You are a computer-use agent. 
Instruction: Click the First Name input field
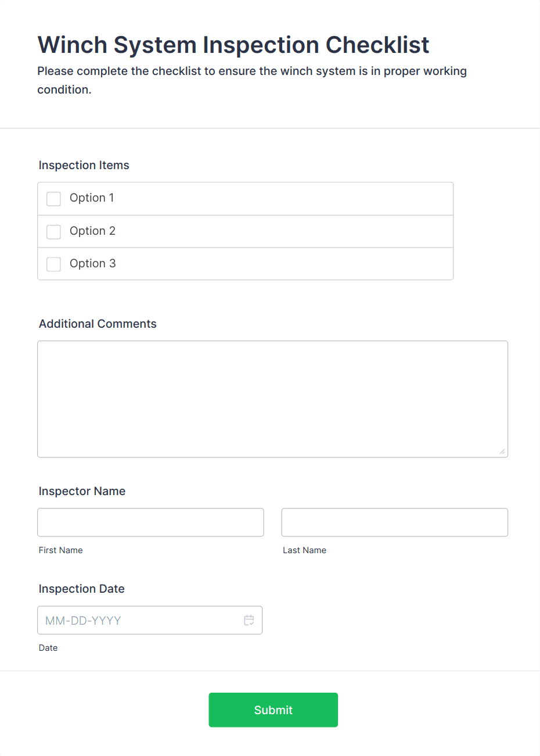(150, 522)
